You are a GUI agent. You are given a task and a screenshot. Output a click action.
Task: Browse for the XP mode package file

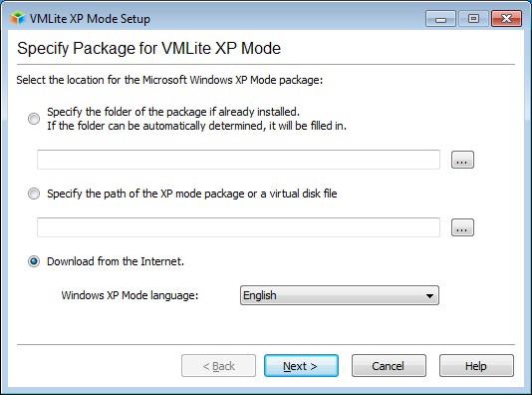[462, 227]
